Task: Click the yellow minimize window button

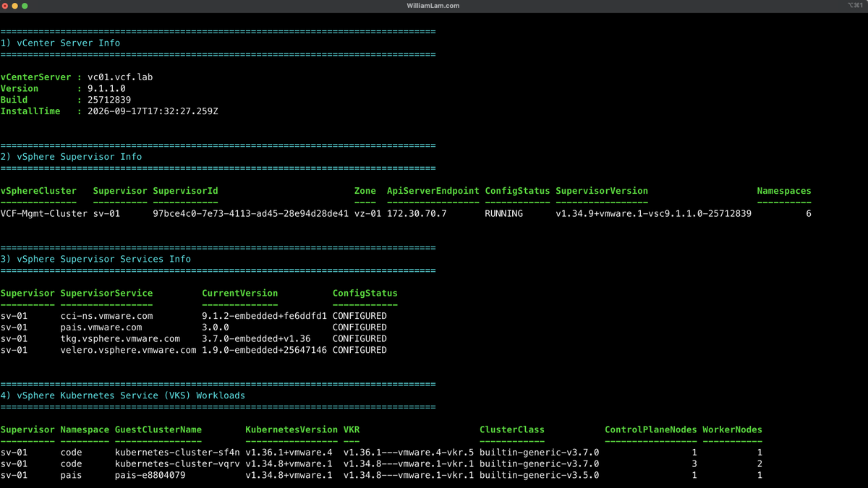Action: coord(14,6)
